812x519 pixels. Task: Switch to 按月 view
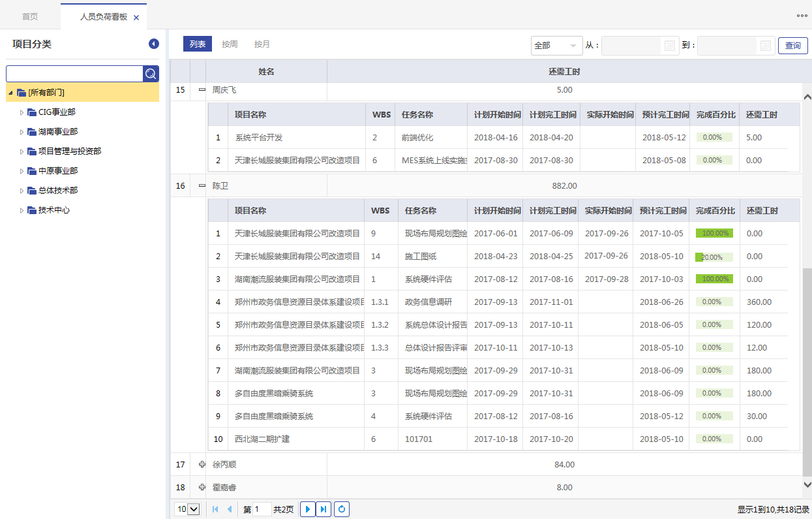(262, 44)
